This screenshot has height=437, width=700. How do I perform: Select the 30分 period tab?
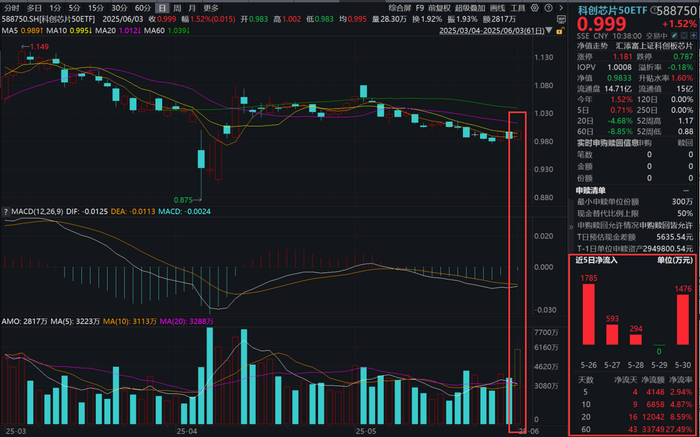coord(120,8)
